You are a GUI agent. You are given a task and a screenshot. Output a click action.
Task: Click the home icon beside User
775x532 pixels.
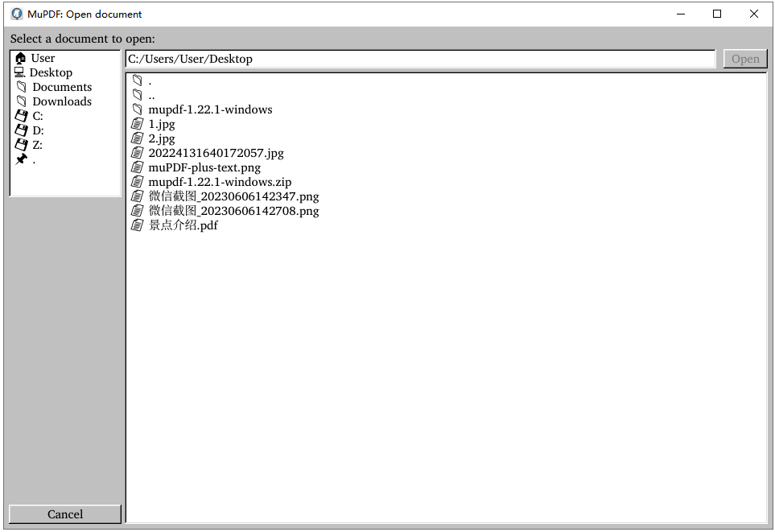(x=21, y=58)
